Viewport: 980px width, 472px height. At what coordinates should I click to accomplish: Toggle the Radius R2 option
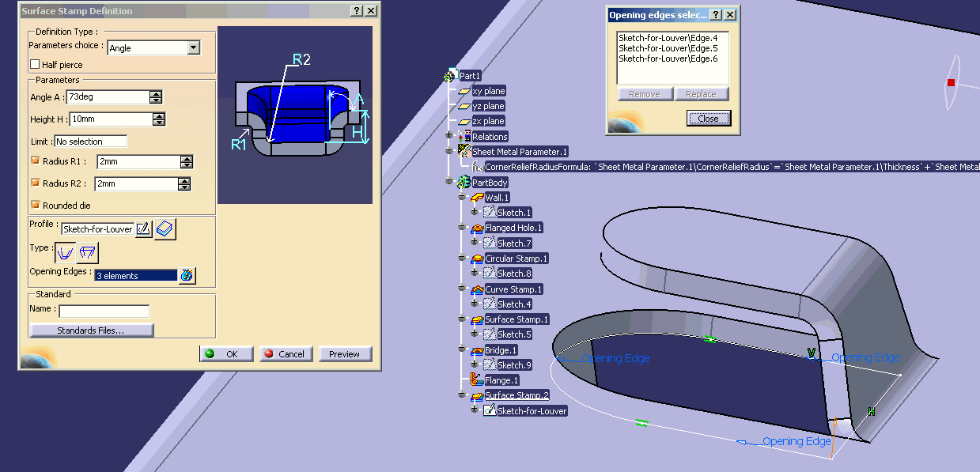tap(35, 183)
